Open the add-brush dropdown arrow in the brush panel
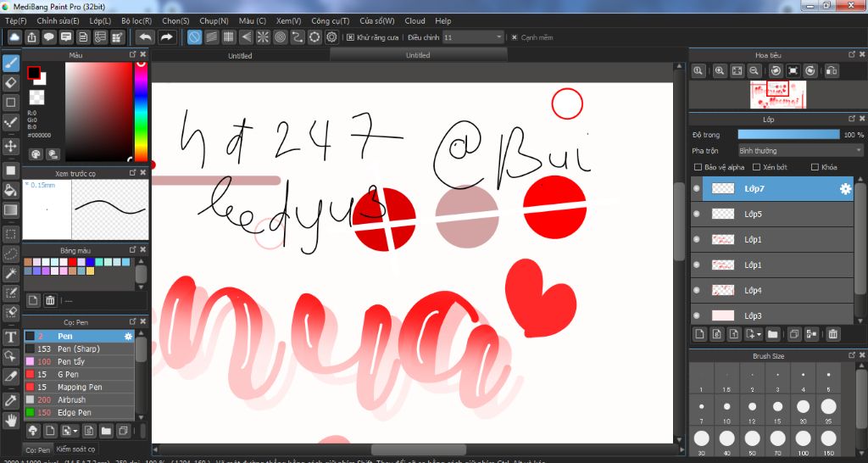Screen dimensions: 868x463 75,431
